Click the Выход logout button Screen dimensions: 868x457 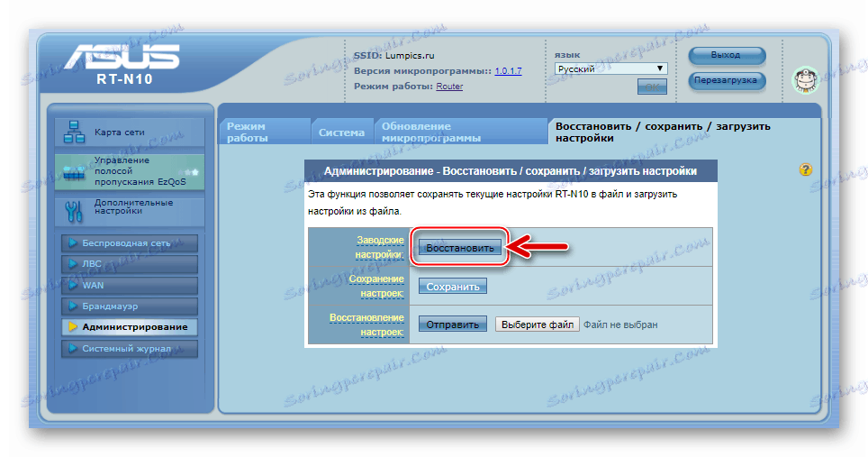(727, 55)
